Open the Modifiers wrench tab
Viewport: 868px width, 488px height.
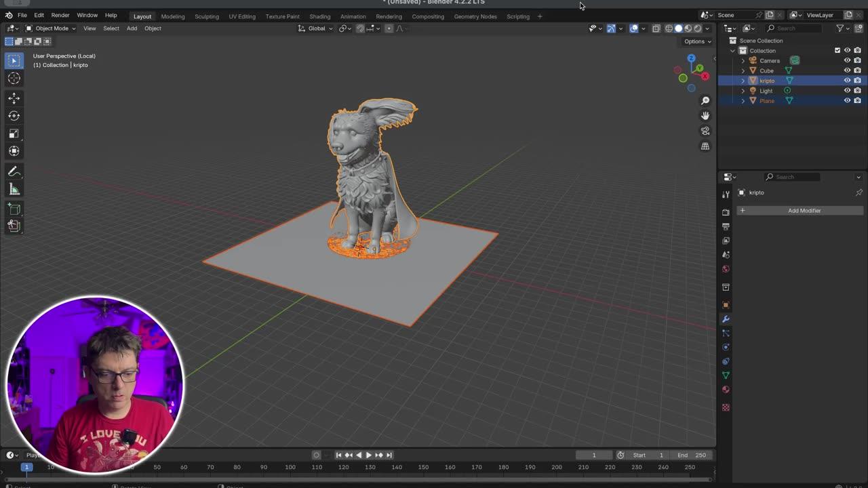726,319
